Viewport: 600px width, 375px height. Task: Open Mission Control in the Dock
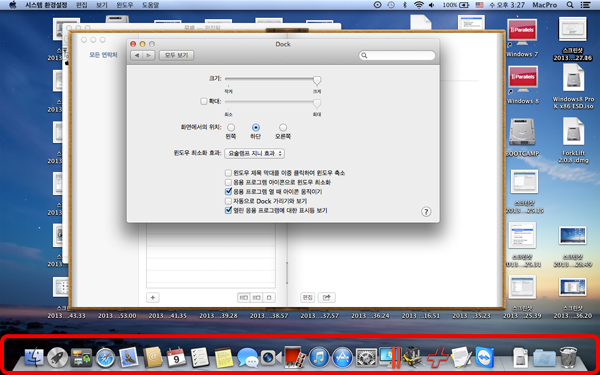click(81, 358)
